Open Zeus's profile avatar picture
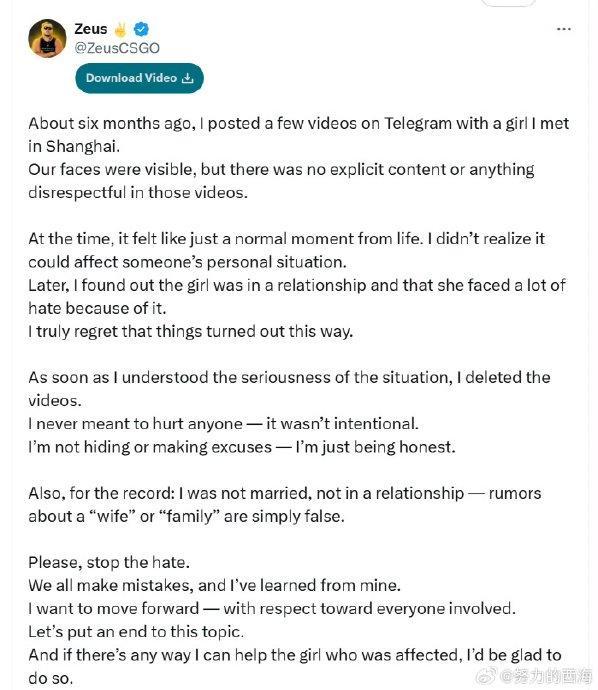The width and height of the screenshot is (598, 690). coord(48,38)
